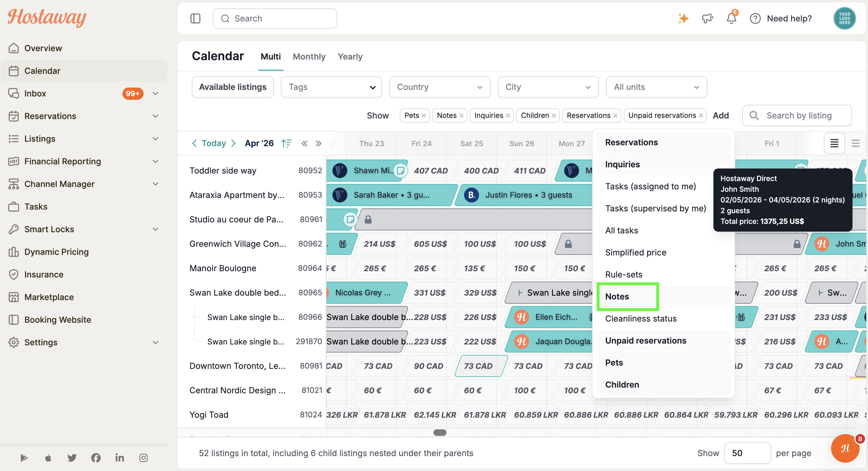868x471 pixels.
Task: Open the Google Play store icon
Action: (24, 458)
